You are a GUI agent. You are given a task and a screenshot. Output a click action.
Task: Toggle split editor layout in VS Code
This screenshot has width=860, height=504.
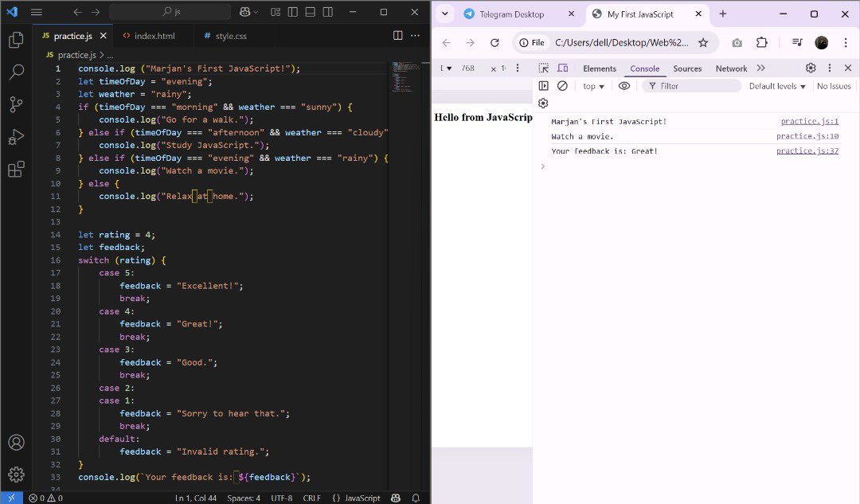point(397,35)
